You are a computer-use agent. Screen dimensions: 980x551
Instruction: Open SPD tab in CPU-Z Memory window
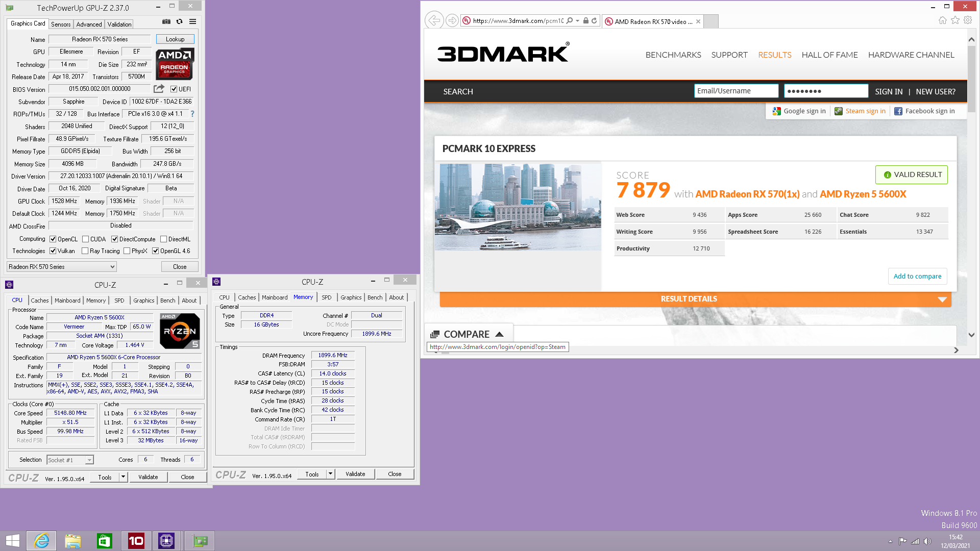[x=327, y=297]
